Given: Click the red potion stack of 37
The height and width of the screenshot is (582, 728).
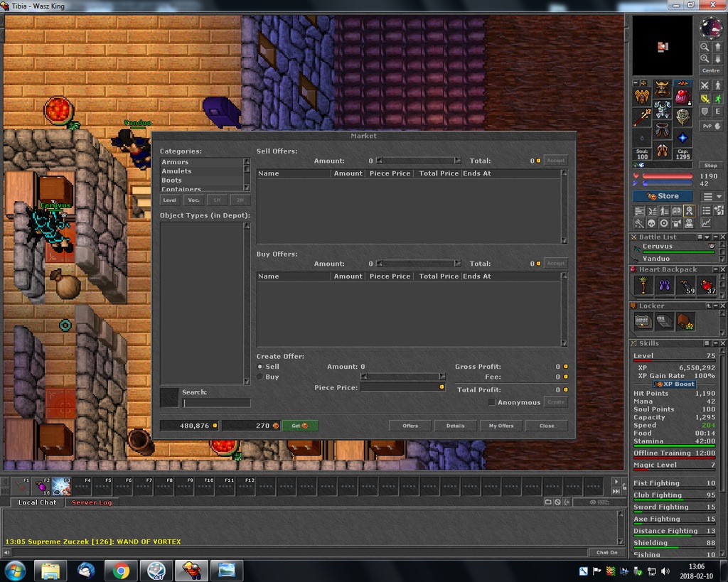Looking at the screenshot, I should point(707,286).
